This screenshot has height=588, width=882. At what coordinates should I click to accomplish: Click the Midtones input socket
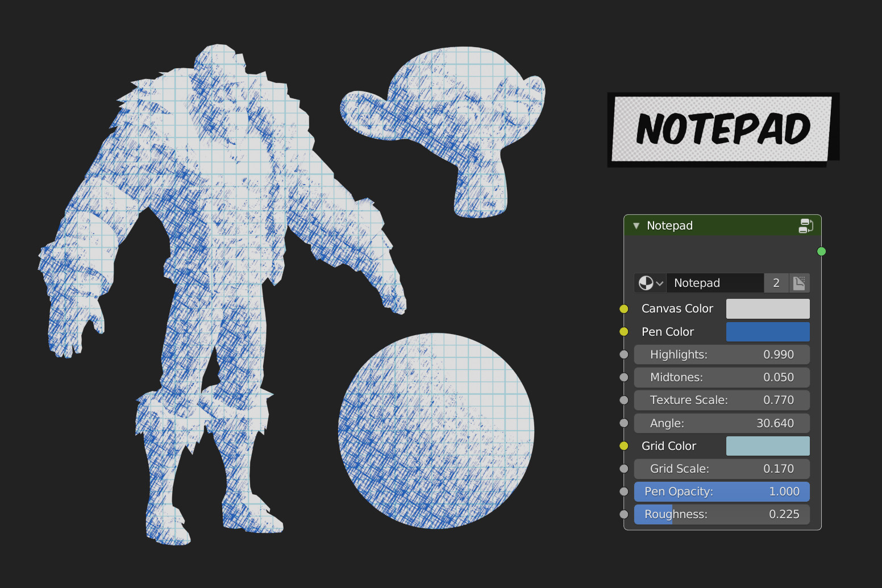[624, 377]
